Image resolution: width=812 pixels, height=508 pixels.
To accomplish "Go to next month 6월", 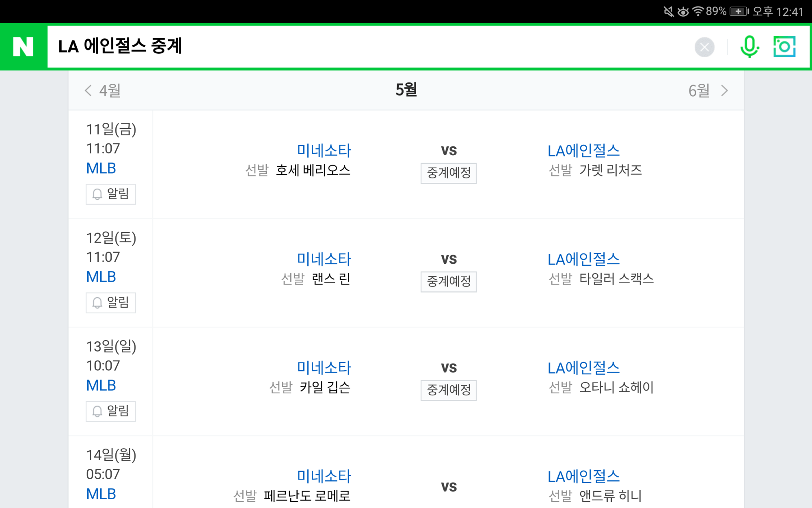I will point(708,90).
